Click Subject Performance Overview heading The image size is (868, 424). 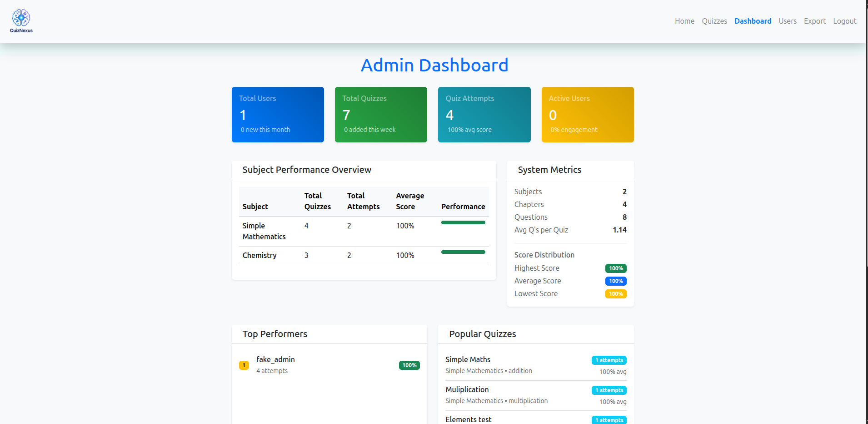point(307,170)
